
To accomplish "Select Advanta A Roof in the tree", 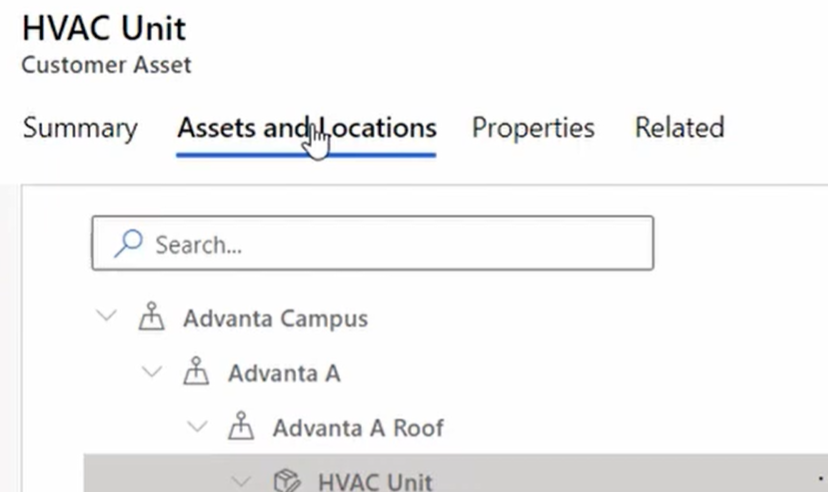I will pyautogui.click(x=358, y=428).
